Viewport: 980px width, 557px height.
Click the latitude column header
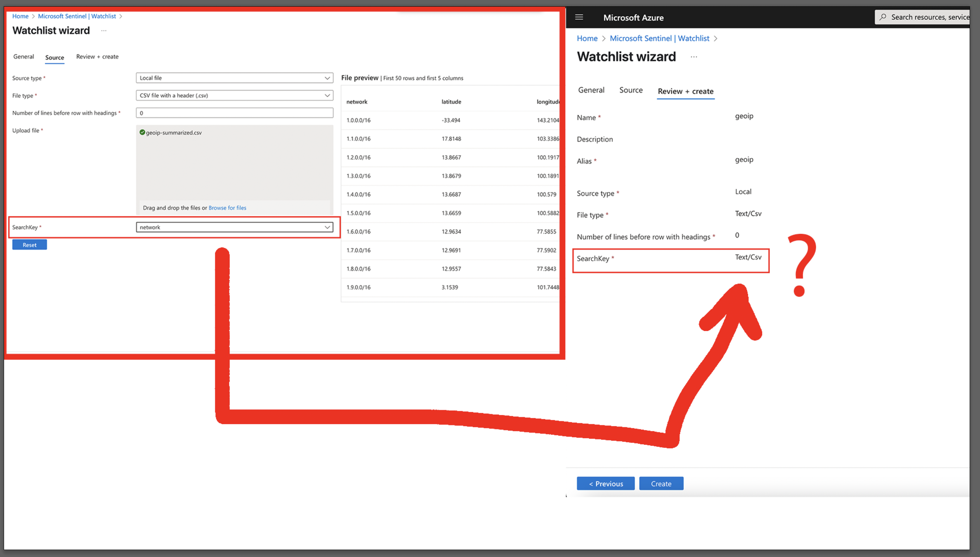pos(452,102)
